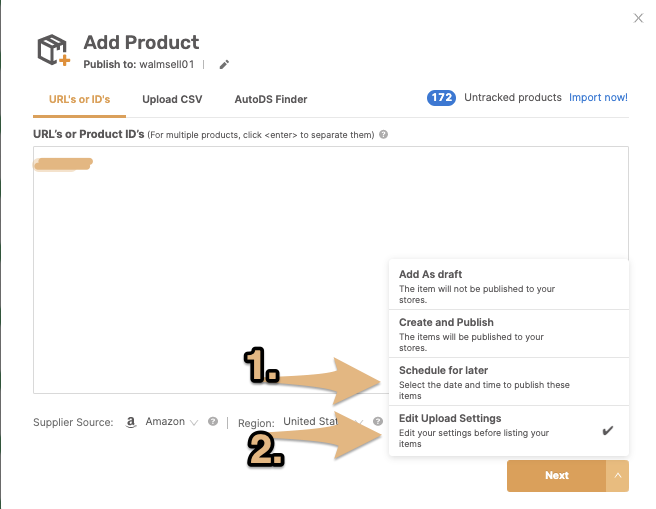
Task: Switch to the AutoDS Finder tab
Action: pos(271,100)
